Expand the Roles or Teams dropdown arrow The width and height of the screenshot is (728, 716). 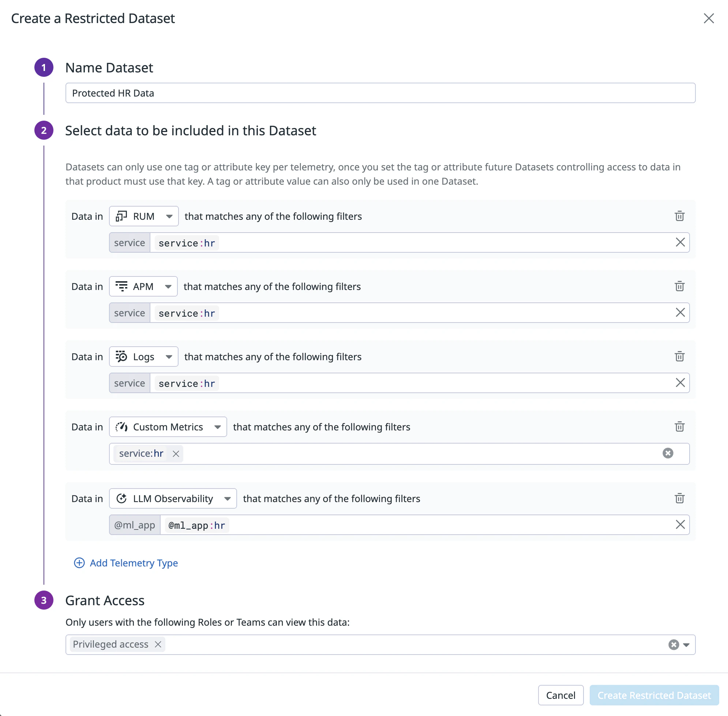coord(686,645)
